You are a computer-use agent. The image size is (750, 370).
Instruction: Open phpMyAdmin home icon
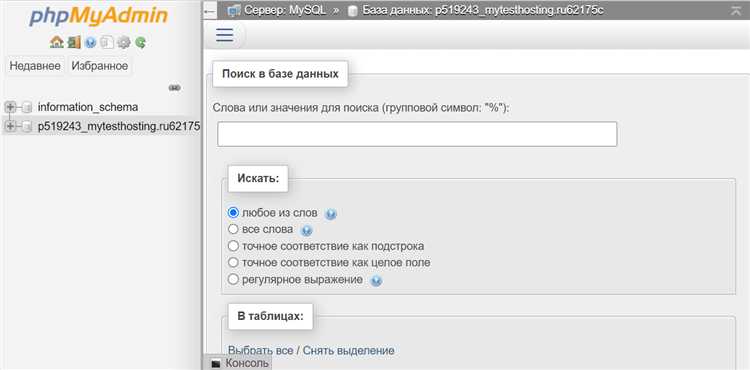(x=56, y=43)
